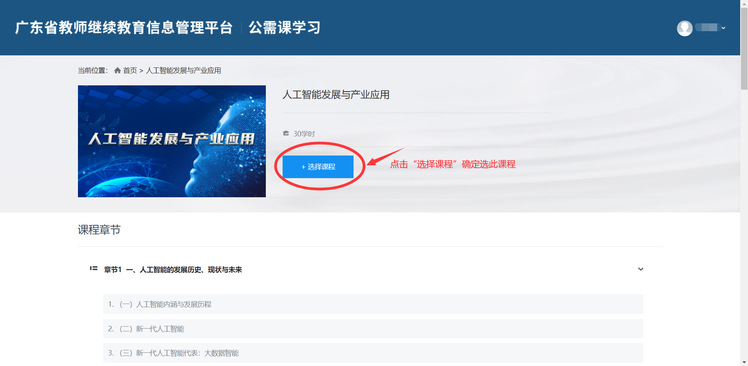Click the blurred username next to avatar
The width and height of the screenshot is (748, 366).
coord(706,28)
